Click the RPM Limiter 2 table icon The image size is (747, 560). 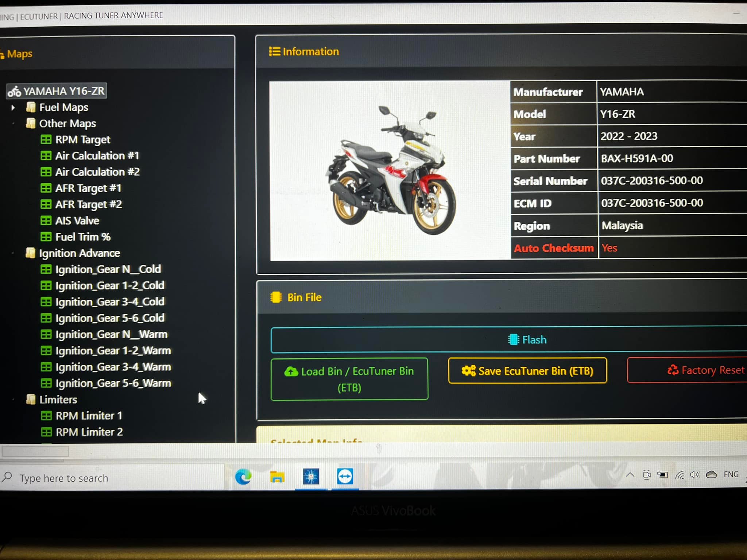46,432
